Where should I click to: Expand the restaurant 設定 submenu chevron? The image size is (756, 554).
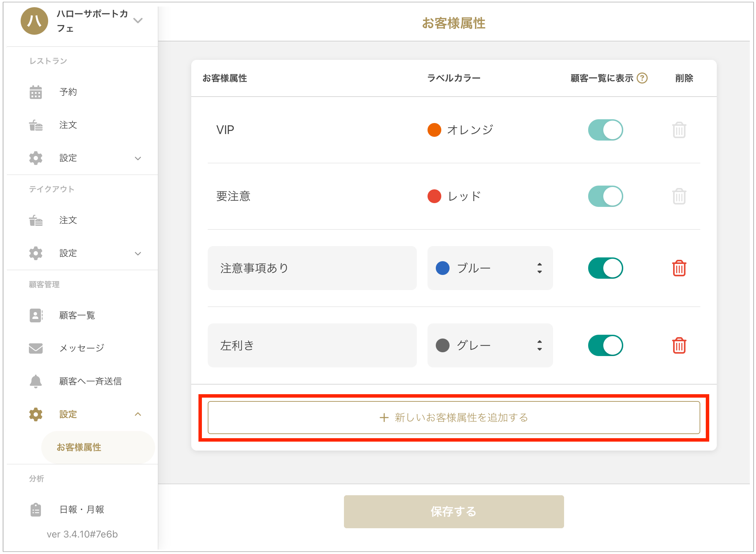pos(138,158)
